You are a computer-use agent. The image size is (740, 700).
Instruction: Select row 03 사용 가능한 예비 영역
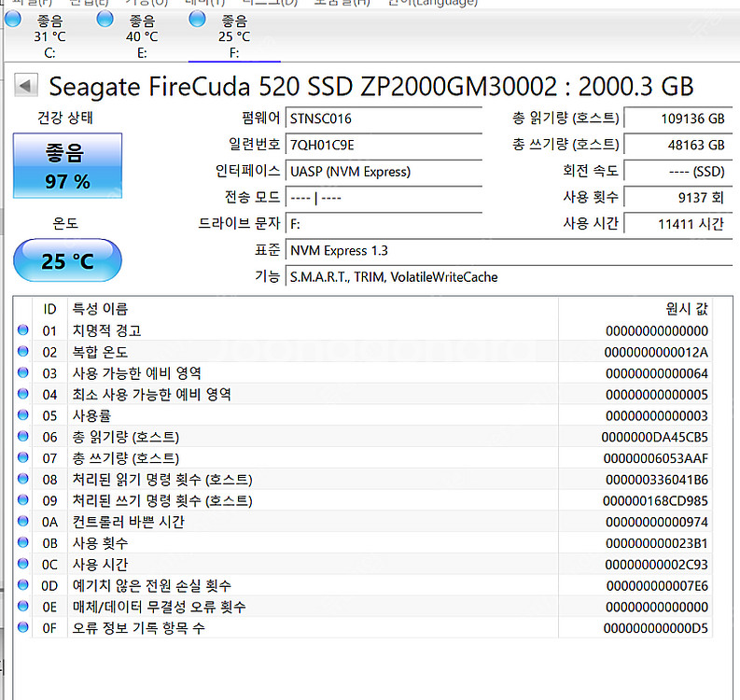click(363, 373)
